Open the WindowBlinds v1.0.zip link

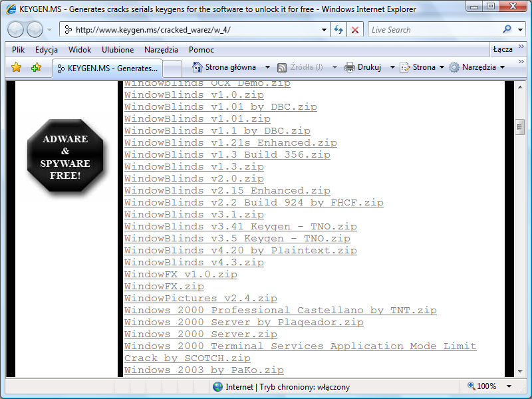[x=194, y=95]
